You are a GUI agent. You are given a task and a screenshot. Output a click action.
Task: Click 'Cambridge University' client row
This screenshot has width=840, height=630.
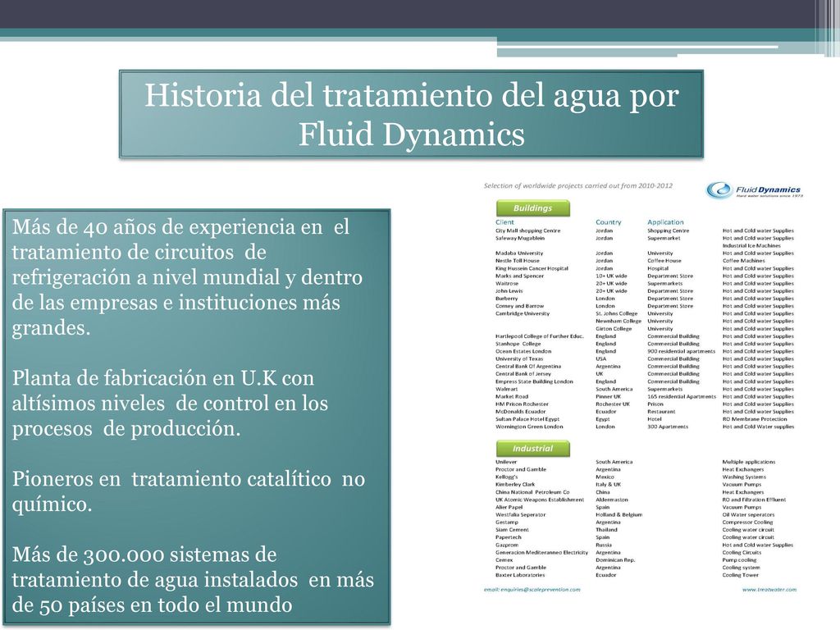tap(523, 313)
